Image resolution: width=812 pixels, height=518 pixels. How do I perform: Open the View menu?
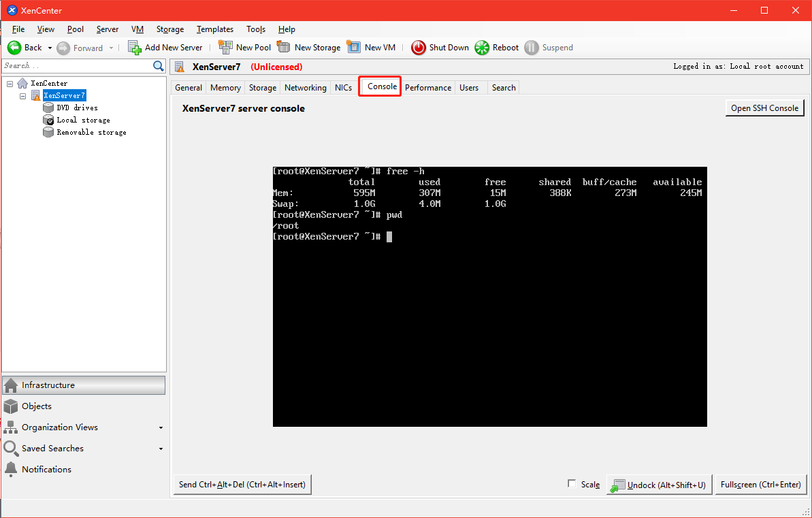point(46,29)
